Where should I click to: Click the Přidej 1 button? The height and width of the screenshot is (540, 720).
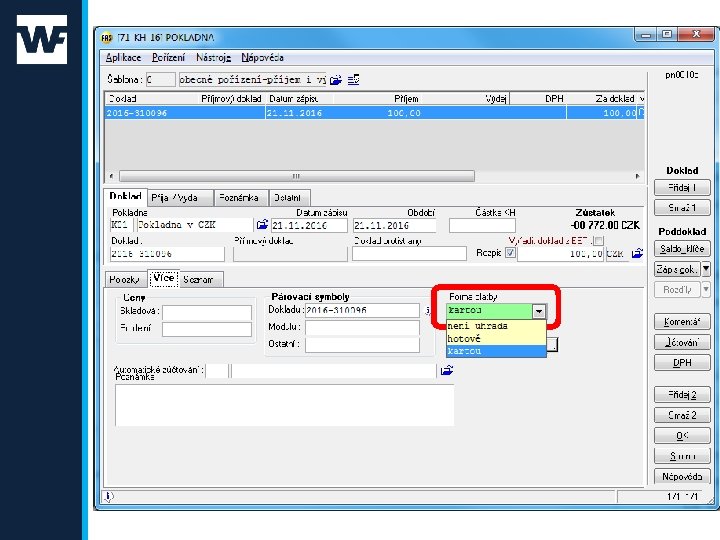(682, 187)
